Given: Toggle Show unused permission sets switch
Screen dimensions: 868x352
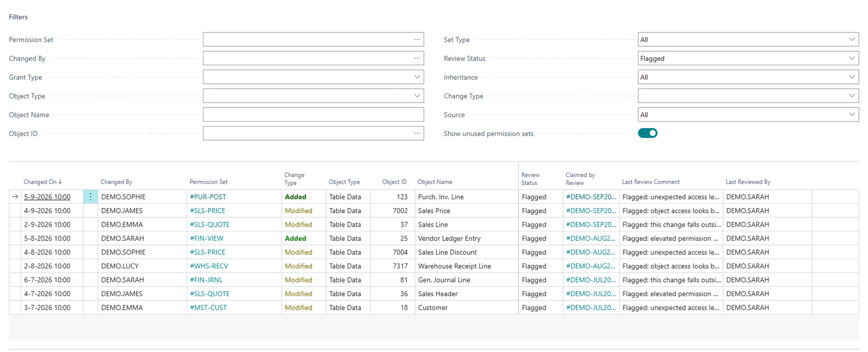Looking at the screenshot, I should pos(648,133).
